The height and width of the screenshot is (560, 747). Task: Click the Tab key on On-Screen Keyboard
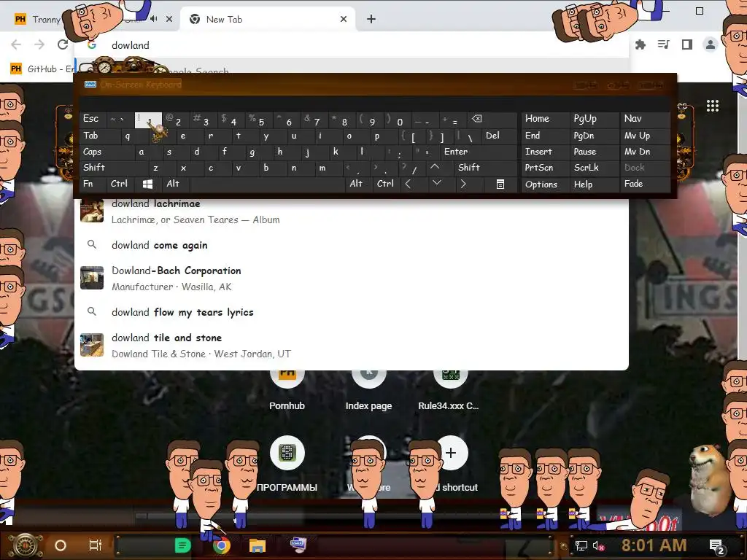(100, 136)
